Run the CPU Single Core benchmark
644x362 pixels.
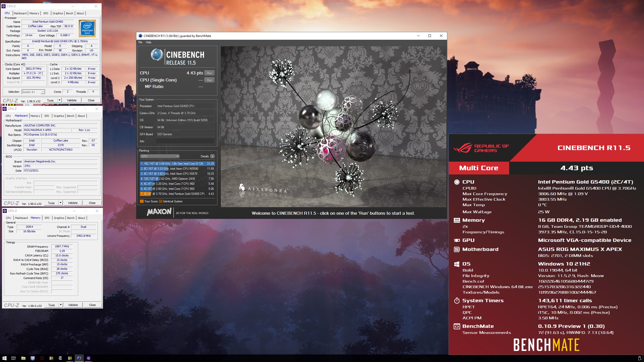209,80
